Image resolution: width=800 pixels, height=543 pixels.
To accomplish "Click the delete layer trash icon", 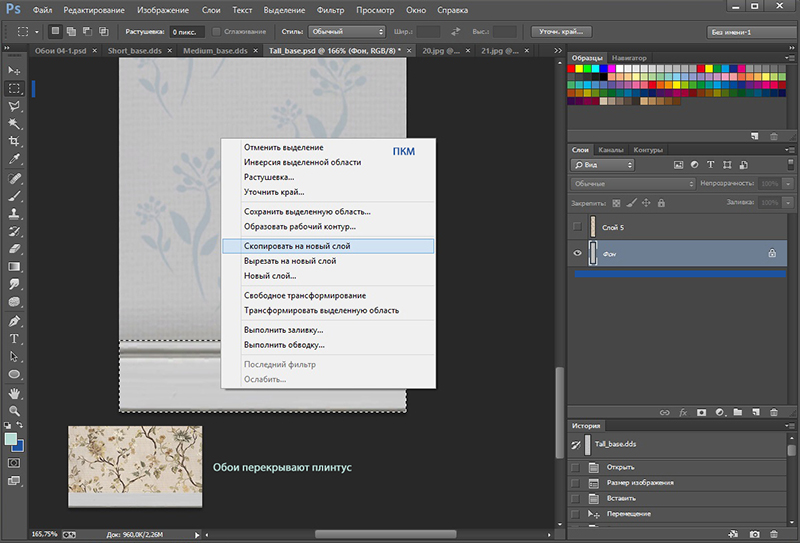I will point(772,411).
